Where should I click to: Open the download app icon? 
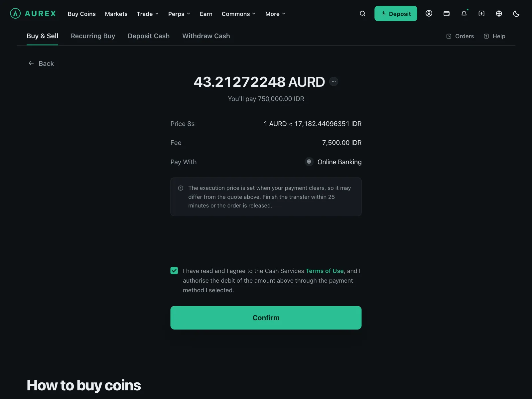[481, 14]
